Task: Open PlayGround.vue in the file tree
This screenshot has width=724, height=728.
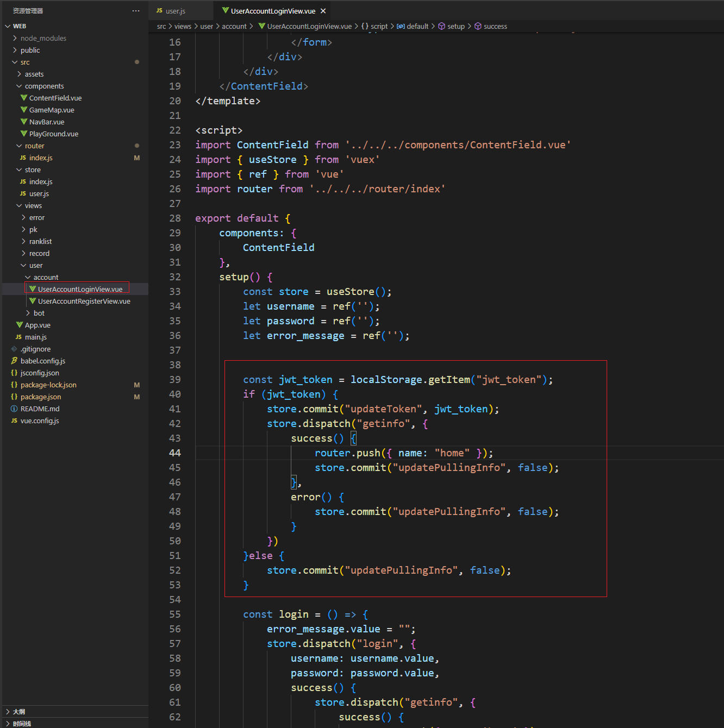Action: (x=74, y=134)
